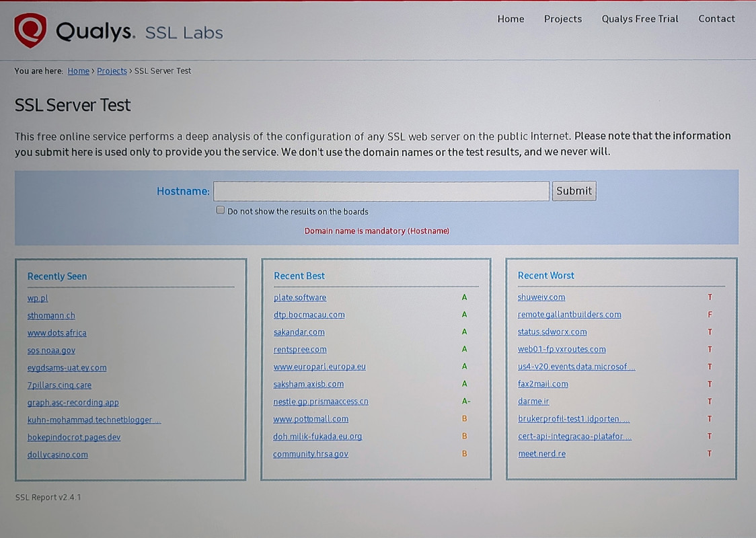The width and height of the screenshot is (756, 538).
Task: Click the 'SSL Labs' header text
Action: point(184,33)
